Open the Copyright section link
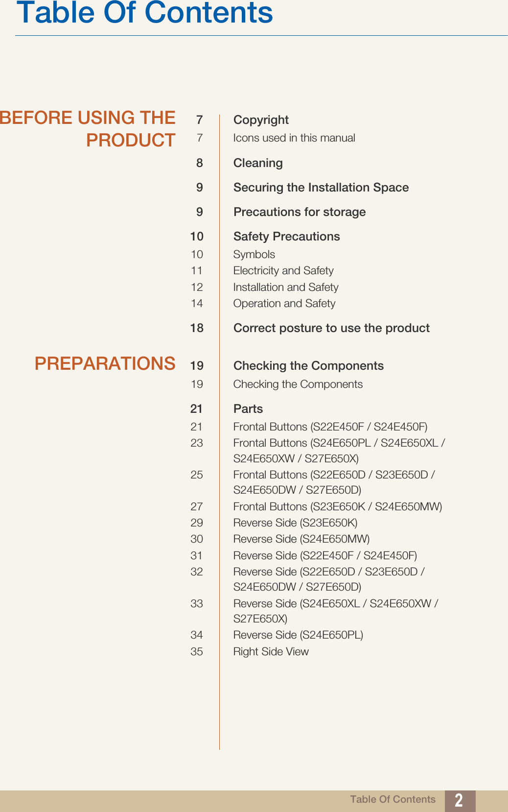Viewport: 508px width, 812px height. pyautogui.click(x=261, y=120)
